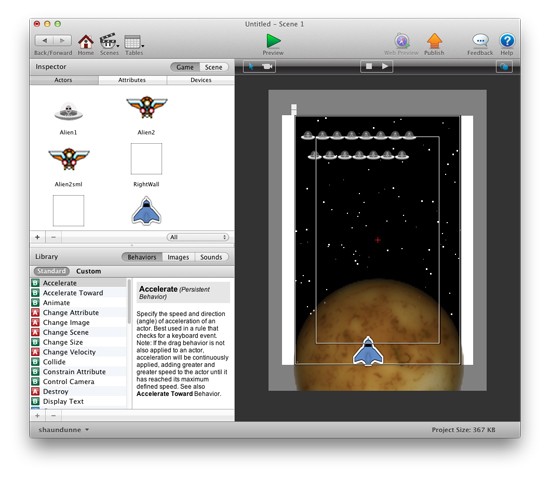This screenshot has width=550, height=479.
Task: Select Custom behaviors
Action: 88,271
